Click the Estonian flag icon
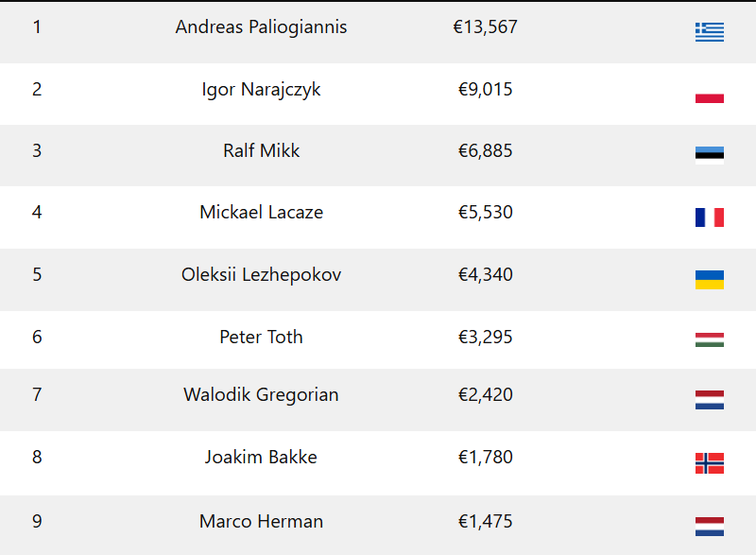Screen dimensions: 756x555 coord(709,156)
